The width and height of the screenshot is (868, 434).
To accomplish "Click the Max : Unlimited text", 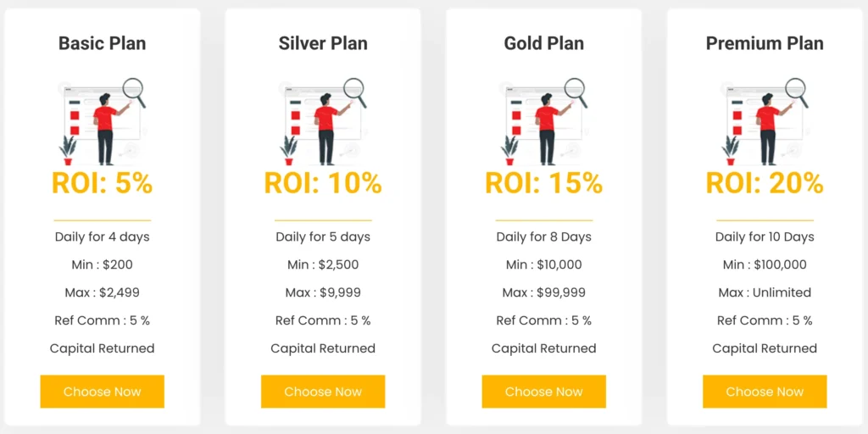I will 765,292.
